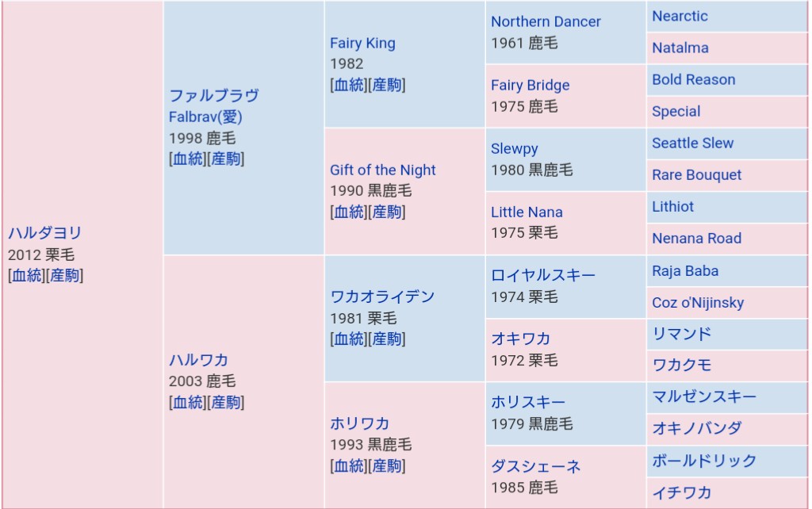
Task: Select the Fairy King link
Action: (x=362, y=43)
